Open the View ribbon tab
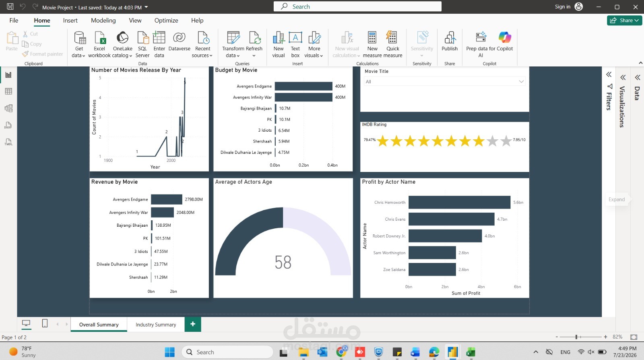The height and width of the screenshot is (360, 644). [135, 21]
